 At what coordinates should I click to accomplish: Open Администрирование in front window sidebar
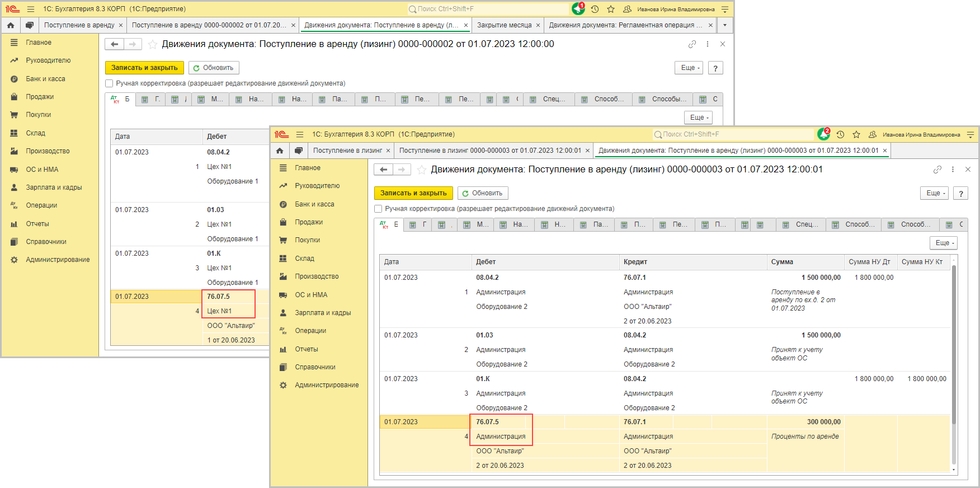click(327, 385)
